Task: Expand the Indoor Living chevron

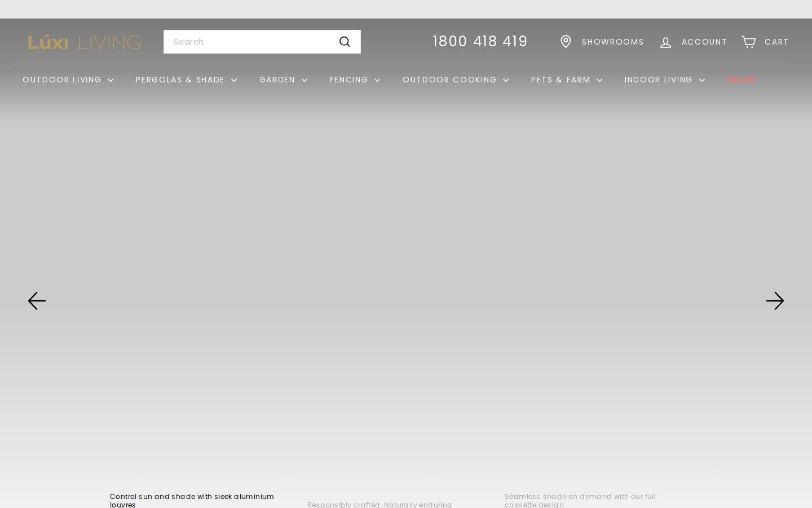Action: [702, 80]
